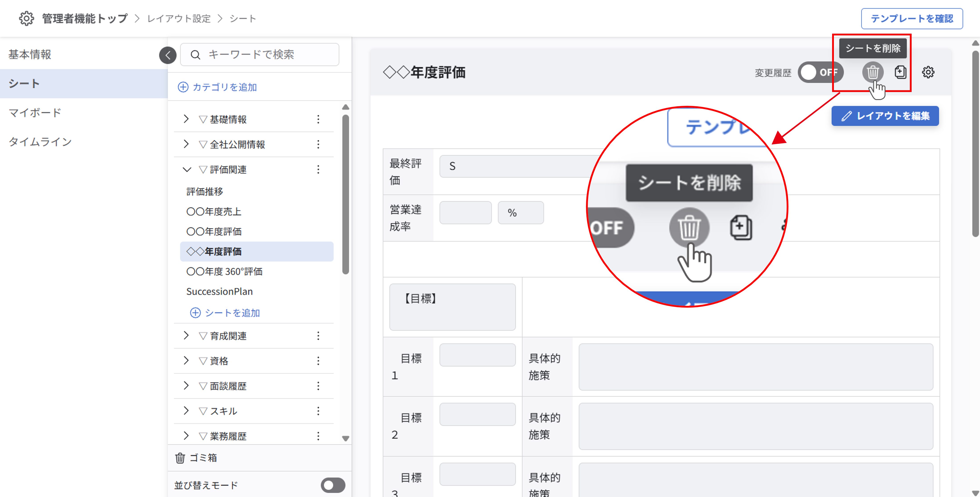Click the % unit box

(x=521, y=212)
